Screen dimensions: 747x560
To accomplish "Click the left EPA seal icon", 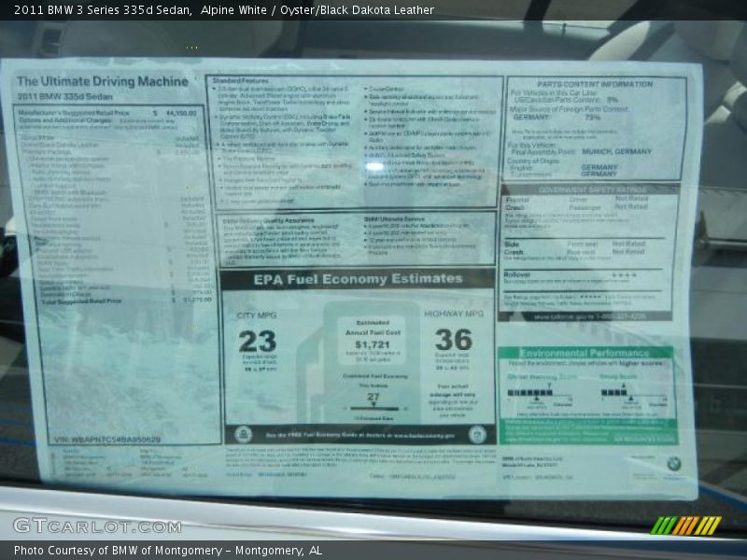I will (x=243, y=434).
